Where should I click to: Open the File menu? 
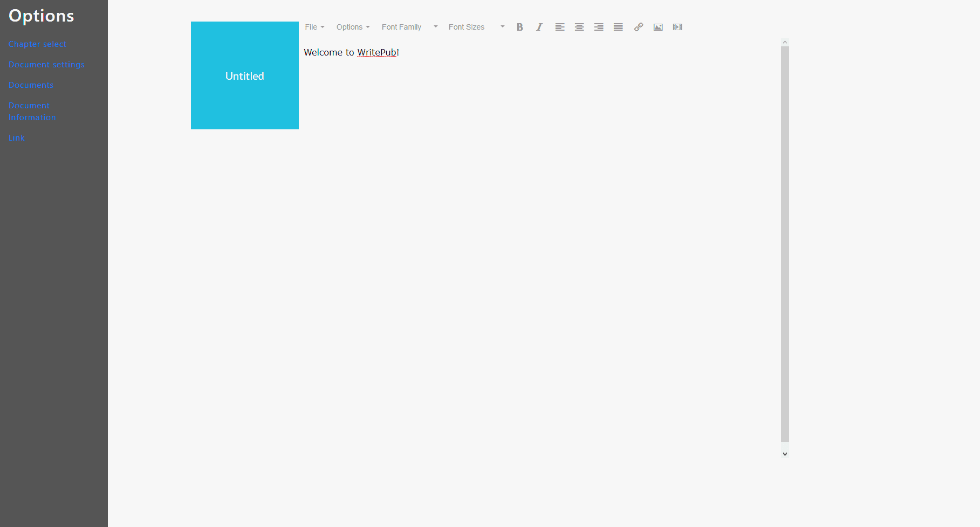[x=314, y=27]
